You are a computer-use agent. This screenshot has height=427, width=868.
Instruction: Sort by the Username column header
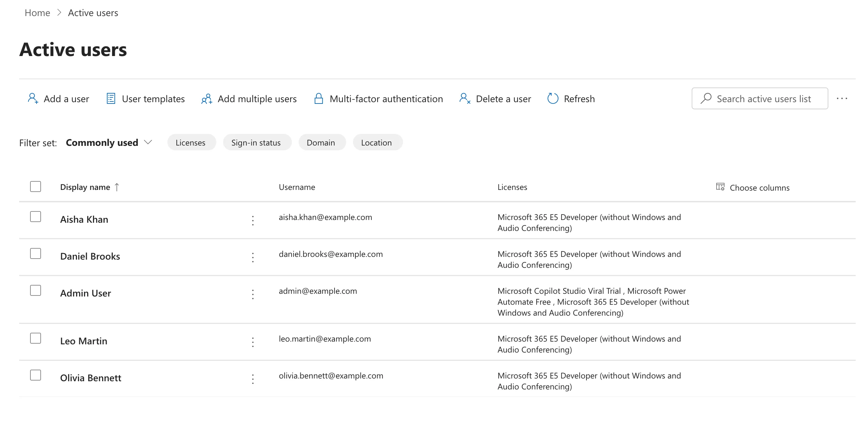point(297,187)
